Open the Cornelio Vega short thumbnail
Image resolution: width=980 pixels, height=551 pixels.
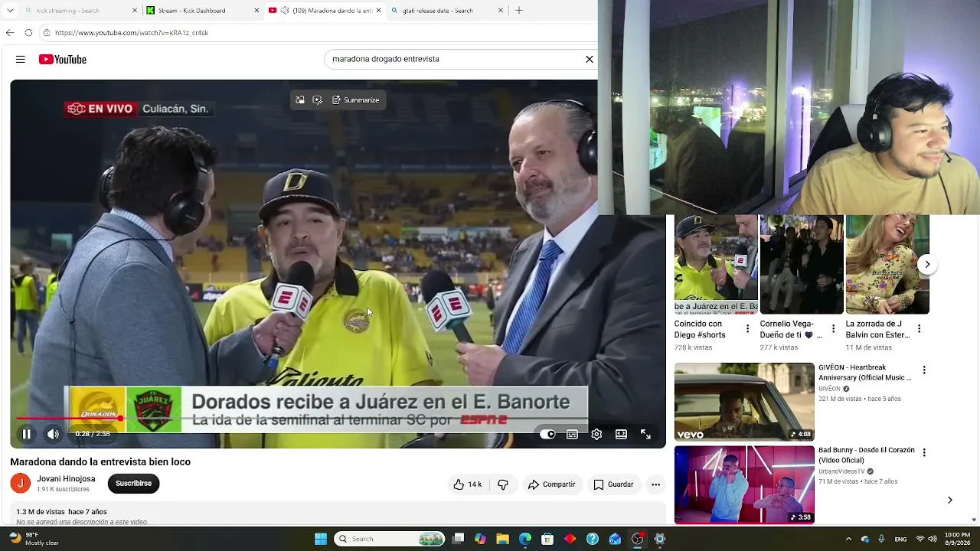tap(802, 265)
